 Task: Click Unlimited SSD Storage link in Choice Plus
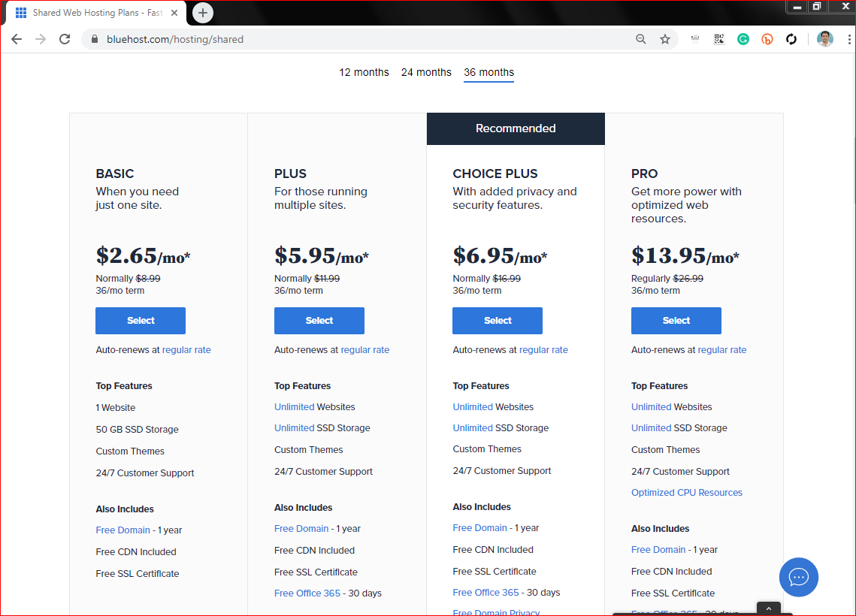pyautogui.click(x=473, y=427)
